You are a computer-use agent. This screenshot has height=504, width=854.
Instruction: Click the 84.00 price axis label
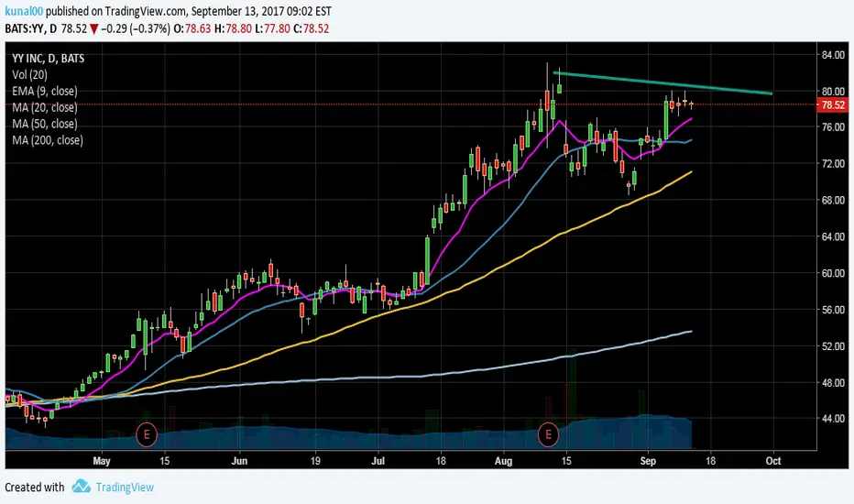tap(833, 55)
